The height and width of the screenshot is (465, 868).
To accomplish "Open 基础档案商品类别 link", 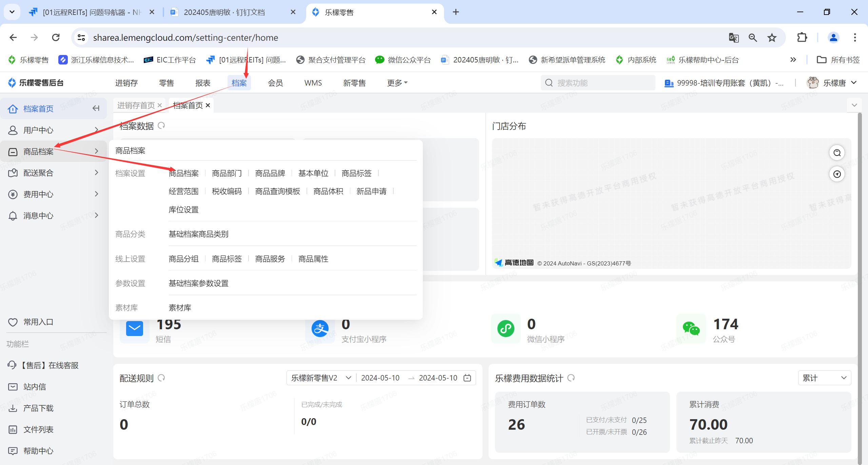I will pyautogui.click(x=199, y=234).
